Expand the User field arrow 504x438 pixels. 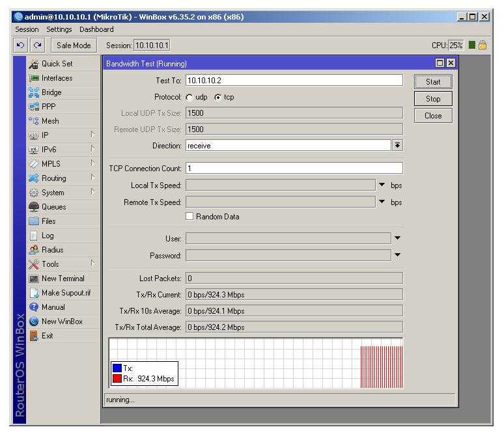point(397,238)
